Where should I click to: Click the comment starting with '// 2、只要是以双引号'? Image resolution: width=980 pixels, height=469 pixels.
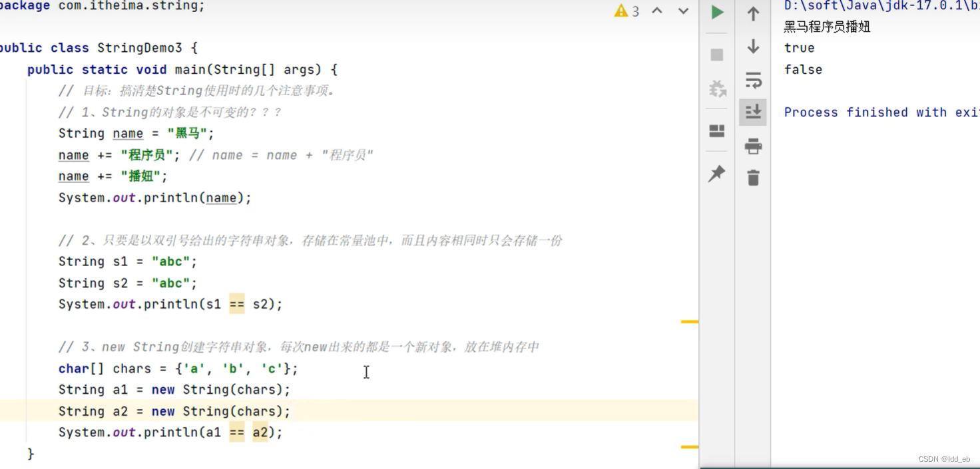pos(310,240)
